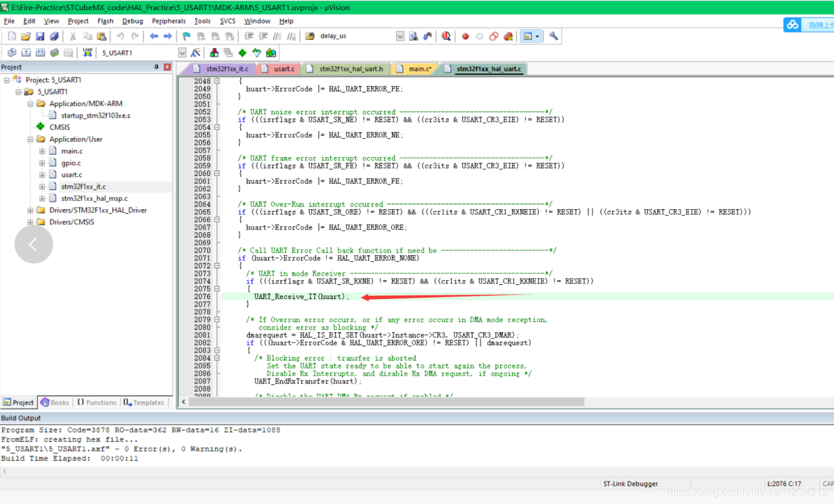Open Options for Target magic wand icon
This screenshot has width=834, height=504.
196,53
